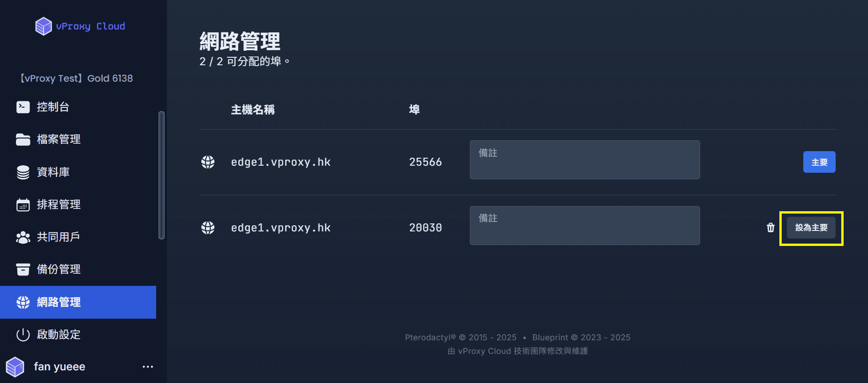Viewport: 868px width, 383px height.
Task: Click the 備註 notes field for port 20030
Action: (585, 225)
